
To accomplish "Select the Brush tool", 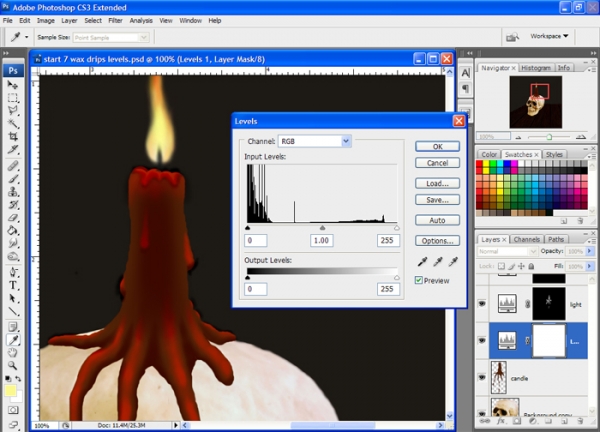I will coord(13,179).
